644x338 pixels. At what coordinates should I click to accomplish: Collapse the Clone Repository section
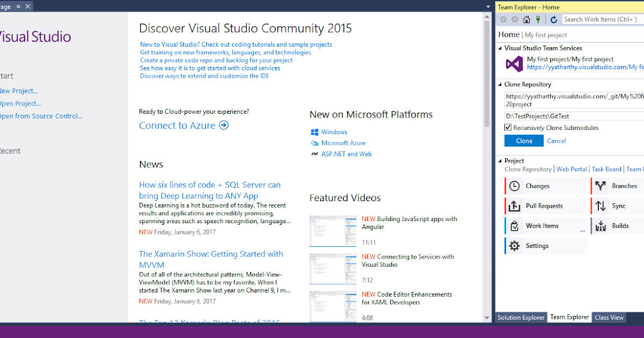click(x=502, y=84)
